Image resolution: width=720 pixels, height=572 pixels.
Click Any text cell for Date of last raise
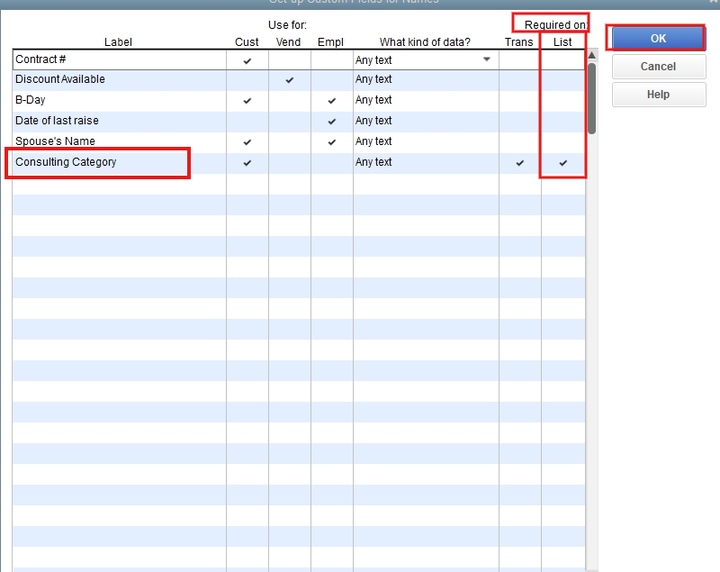click(426, 121)
